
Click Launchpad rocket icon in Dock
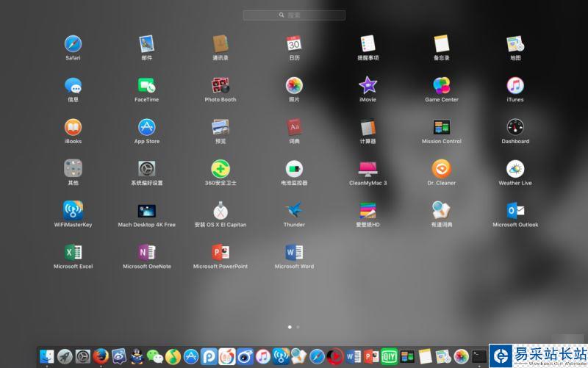65,356
